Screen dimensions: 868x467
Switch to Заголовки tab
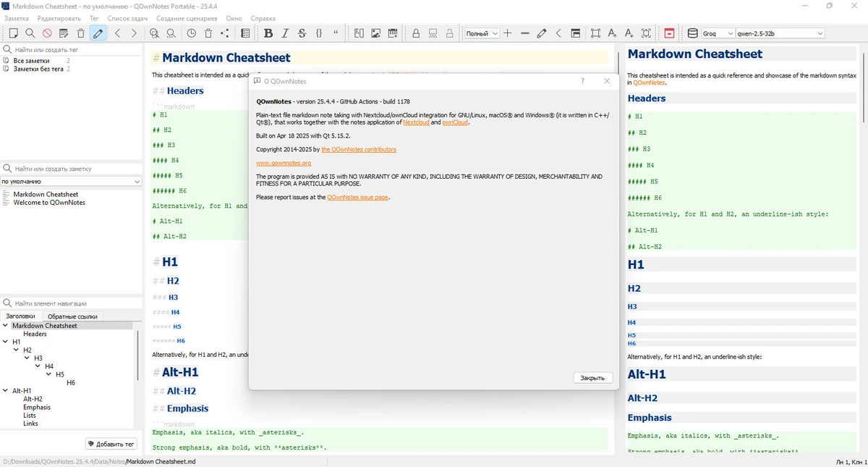point(20,316)
